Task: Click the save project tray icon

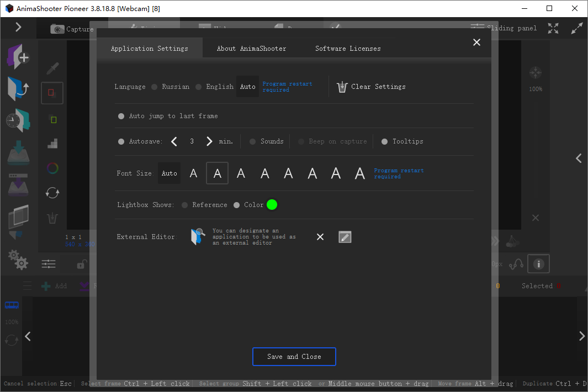Action: click(18, 153)
